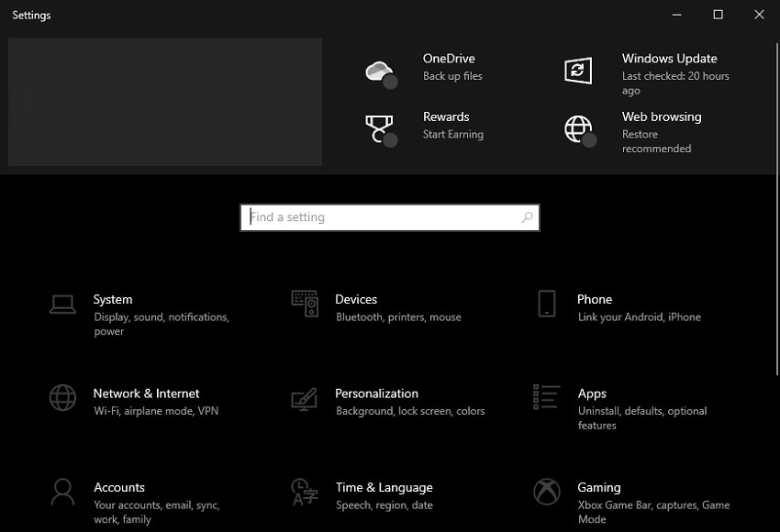Click the Rewards heading
This screenshot has height=532, width=780.
coord(446,116)
